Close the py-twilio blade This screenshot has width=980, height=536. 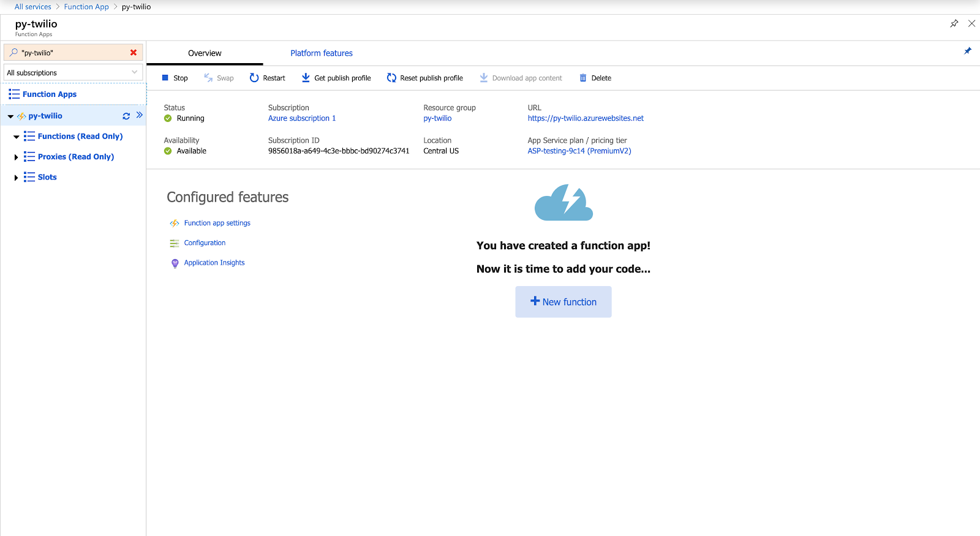pyautogui.click(x=971, y=23)
